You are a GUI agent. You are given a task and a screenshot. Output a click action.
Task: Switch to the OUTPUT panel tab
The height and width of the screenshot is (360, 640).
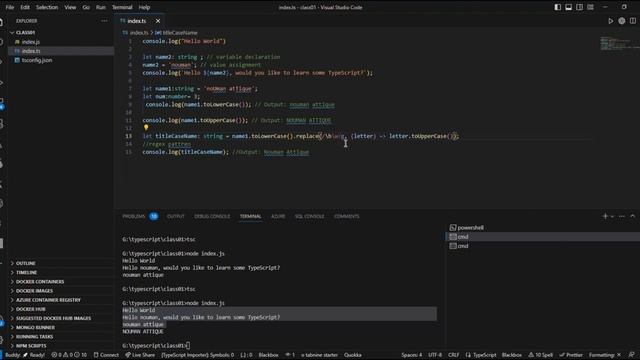176,216
